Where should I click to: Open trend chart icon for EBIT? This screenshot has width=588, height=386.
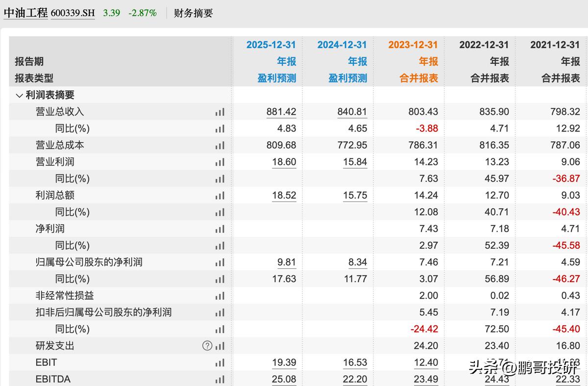[220, 362]
